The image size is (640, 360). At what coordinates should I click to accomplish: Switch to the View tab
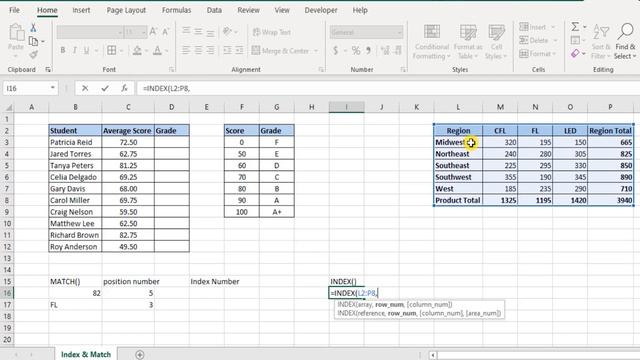click(x=282, y=10)
